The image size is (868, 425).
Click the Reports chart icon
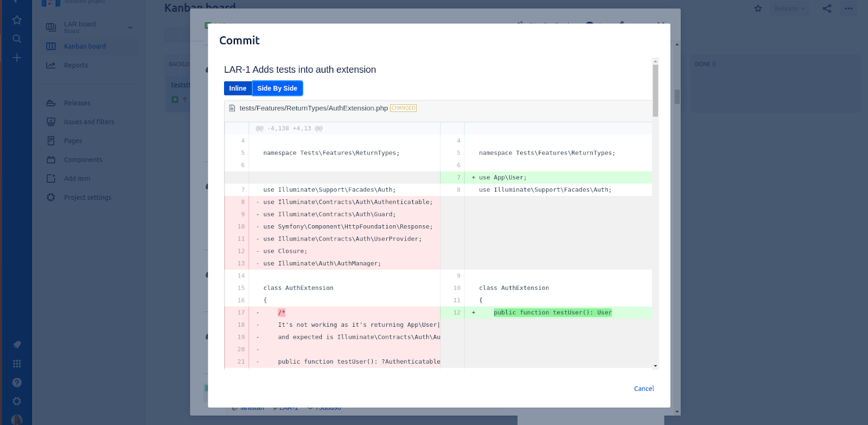coord(51,65)
